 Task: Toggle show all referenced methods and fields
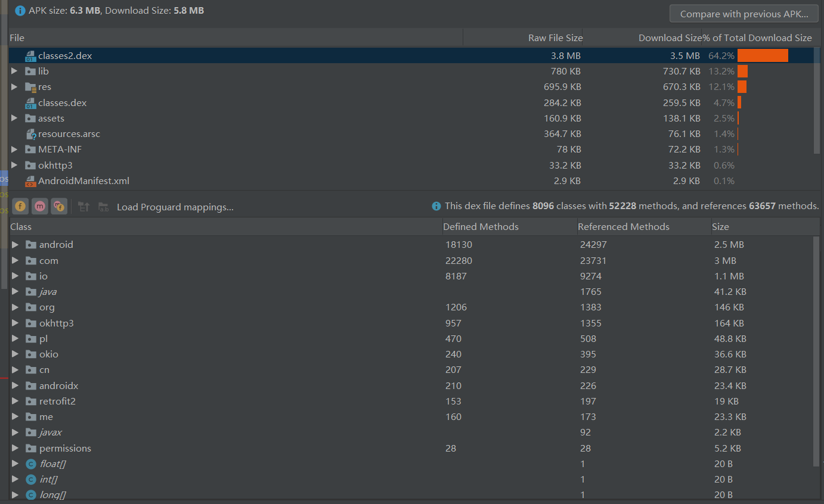pyautogui.click(x=59, y=206)
